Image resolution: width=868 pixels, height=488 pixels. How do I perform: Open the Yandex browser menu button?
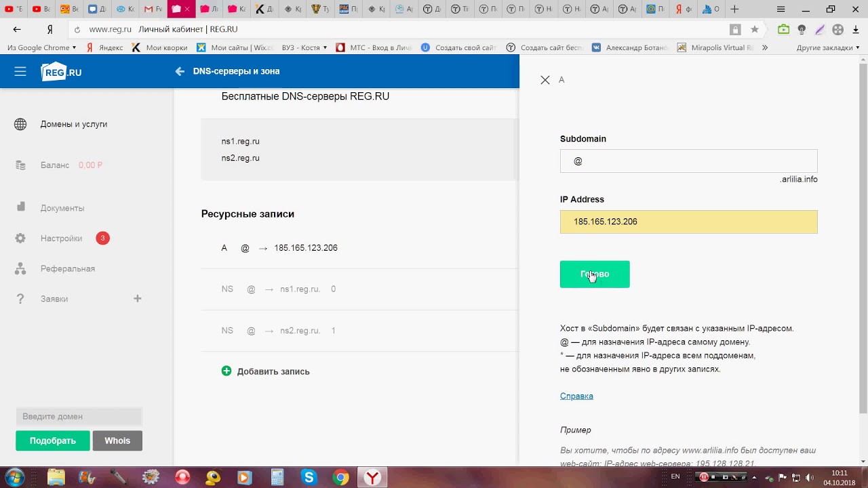click(781, 9)
